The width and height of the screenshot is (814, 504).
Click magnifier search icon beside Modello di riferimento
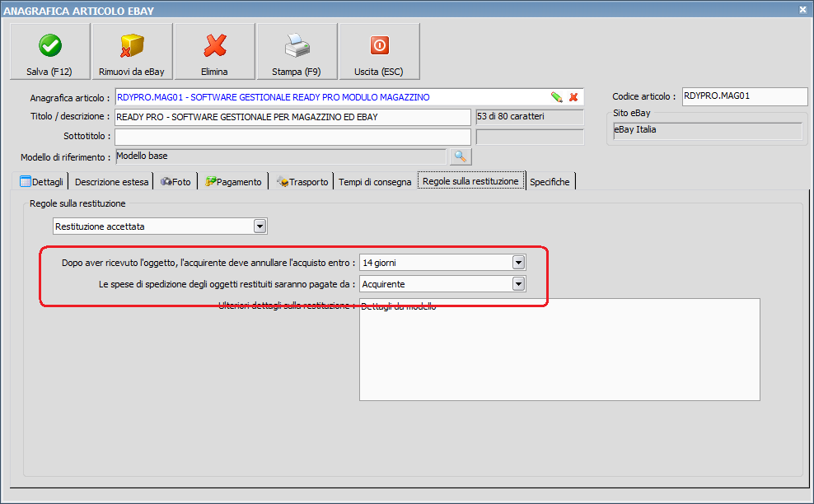point(461,156)
